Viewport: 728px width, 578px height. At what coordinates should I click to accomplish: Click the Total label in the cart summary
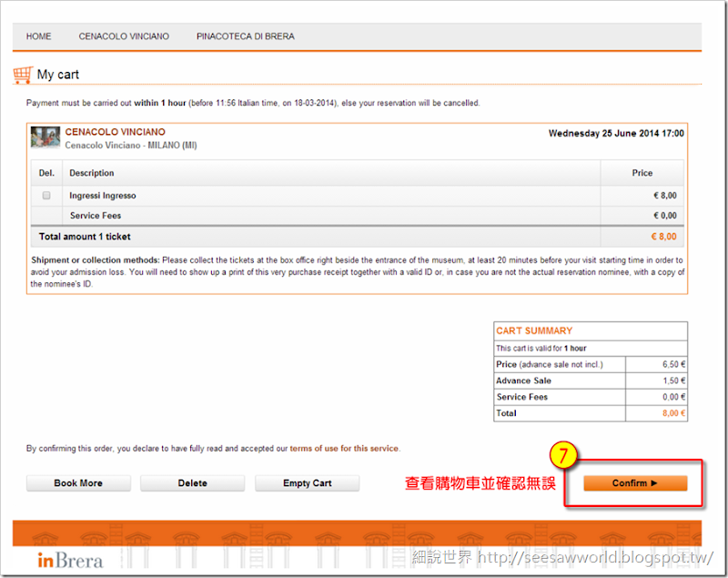coord(506,413)
